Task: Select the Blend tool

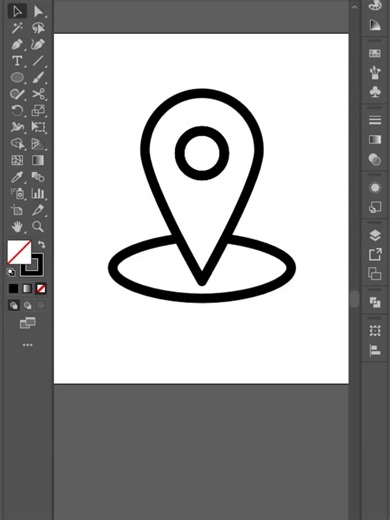Action: pos(38,177)
